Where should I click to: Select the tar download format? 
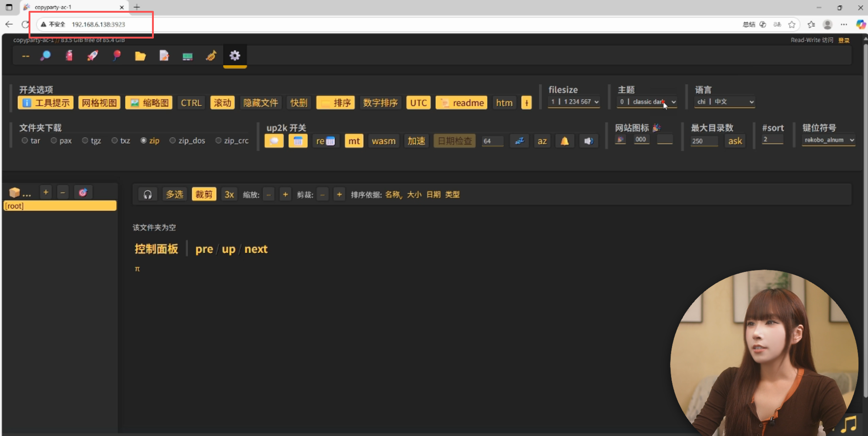pyautogui.click(x=25, y=140)
